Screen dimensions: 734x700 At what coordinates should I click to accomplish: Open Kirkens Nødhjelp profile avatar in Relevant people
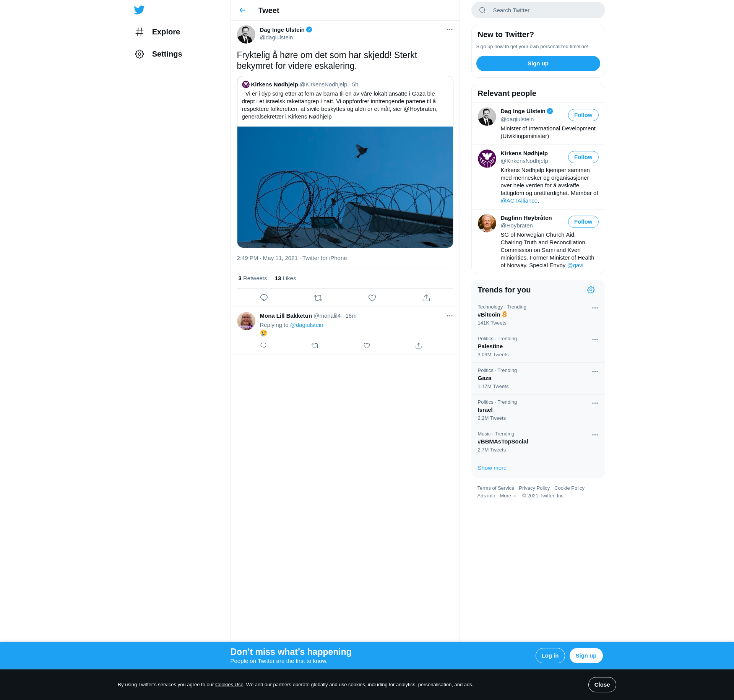point(487,159)
